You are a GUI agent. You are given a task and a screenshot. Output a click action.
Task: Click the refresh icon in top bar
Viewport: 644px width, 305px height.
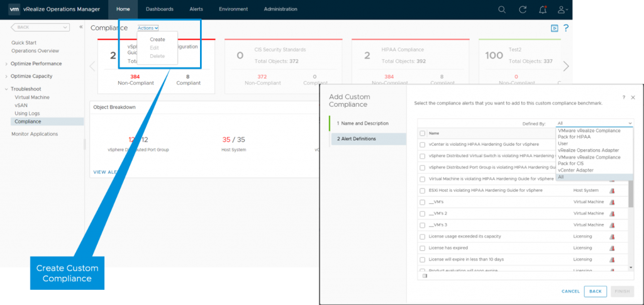(523, 9)
